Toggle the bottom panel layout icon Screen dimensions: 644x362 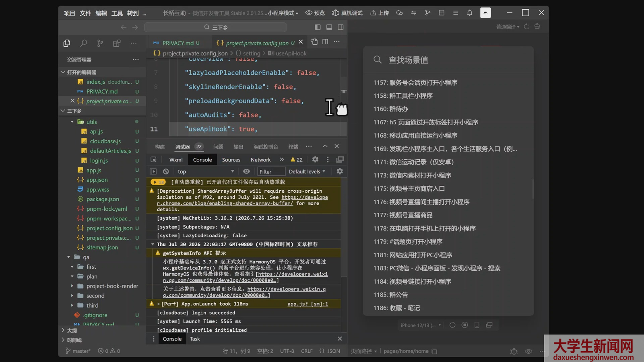[x=329, y=27]
